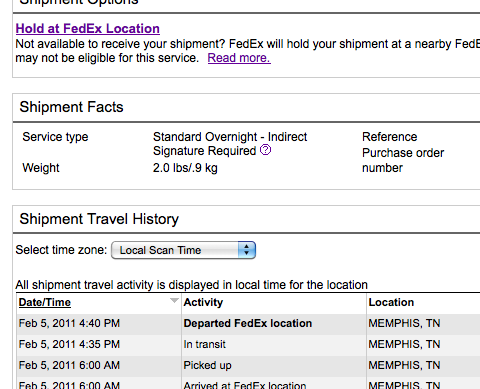Screen dimensions: 480x389
Task: Open the Local Scan Time time zone dropdown
Action: 183,250
